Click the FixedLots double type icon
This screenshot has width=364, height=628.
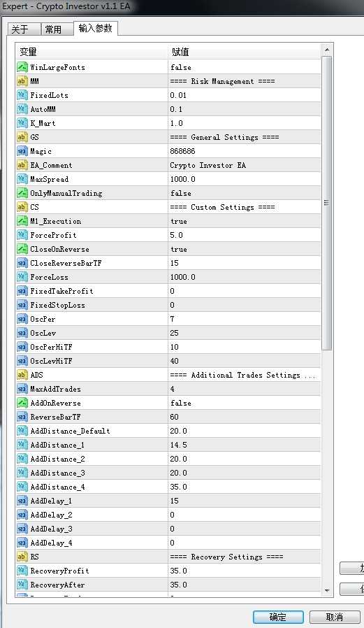pos(22,95)
